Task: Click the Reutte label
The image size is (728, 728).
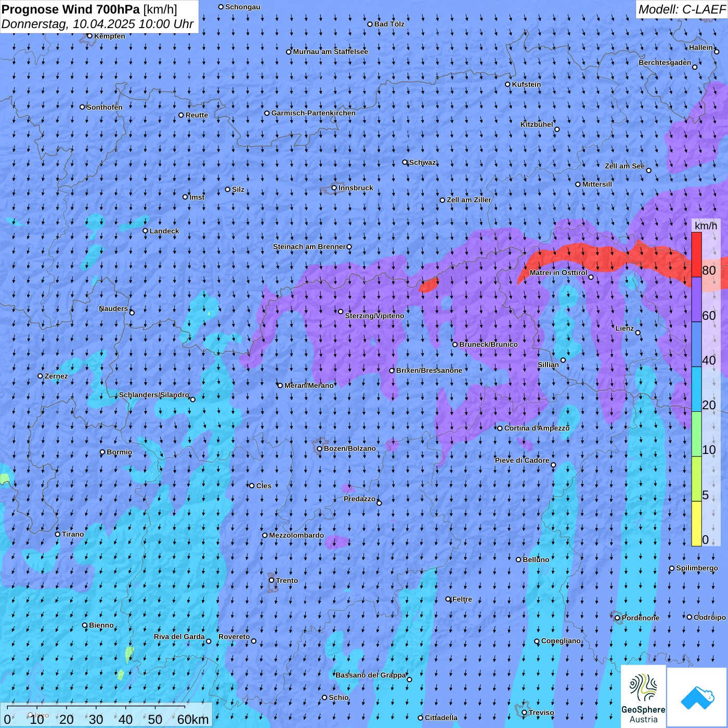Action: pyautogui.click(x=197, y=115)
